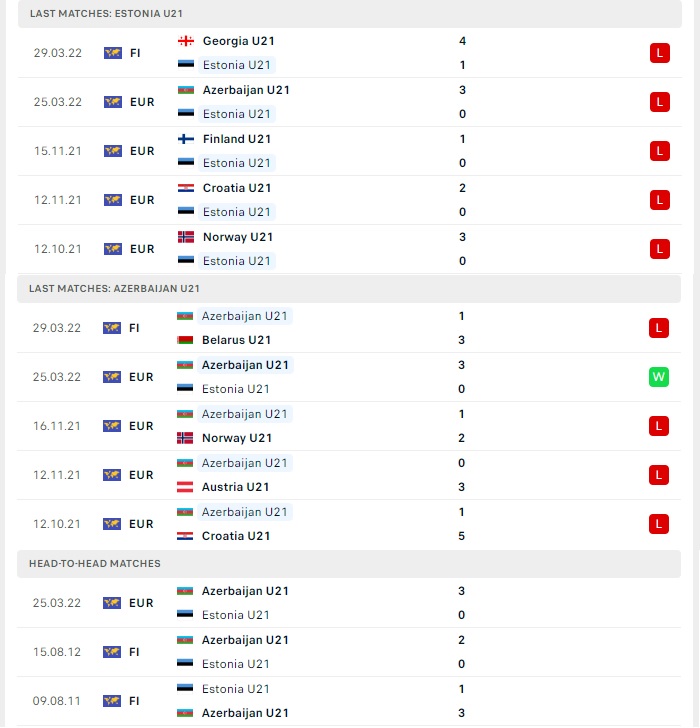Select the Last Matches: Estonia U21 header
The height and width of the screenshot is (728, 700).
point(350,13)
